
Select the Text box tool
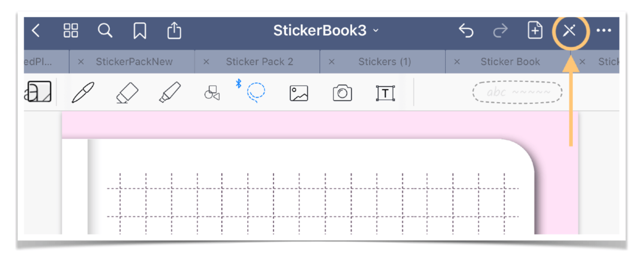tap(386, 93)
